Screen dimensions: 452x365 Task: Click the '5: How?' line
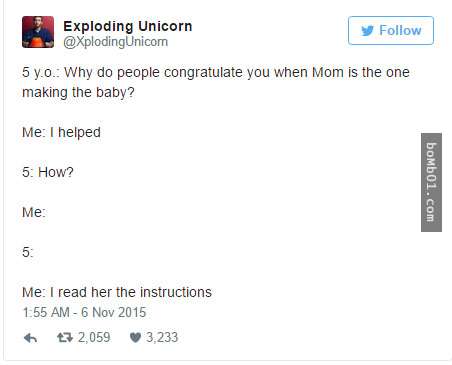[x=48, y=172]
